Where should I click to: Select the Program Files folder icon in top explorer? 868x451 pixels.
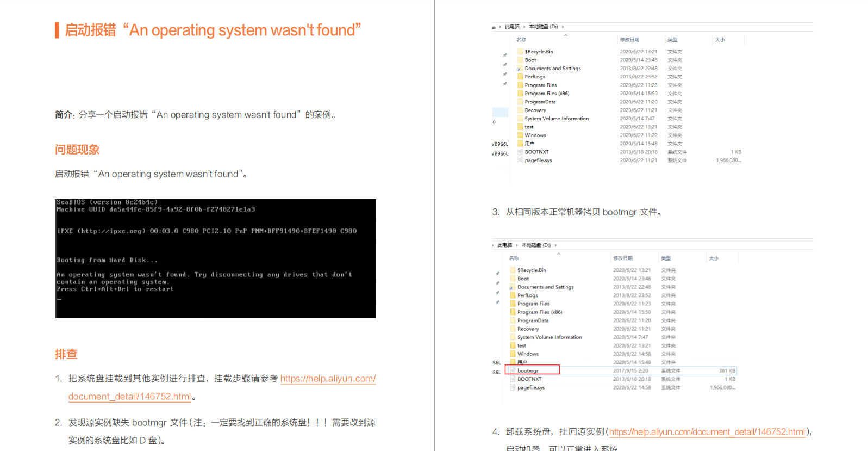pyautogui.click(x=520, y=85)
